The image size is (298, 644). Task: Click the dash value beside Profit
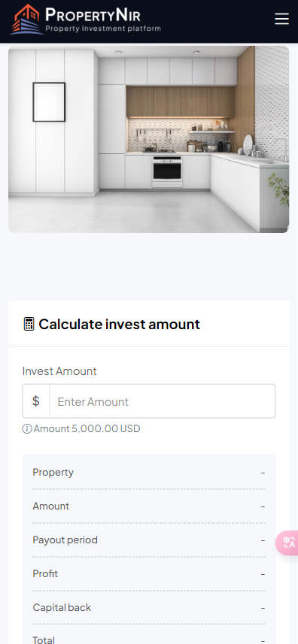(263, 574)
